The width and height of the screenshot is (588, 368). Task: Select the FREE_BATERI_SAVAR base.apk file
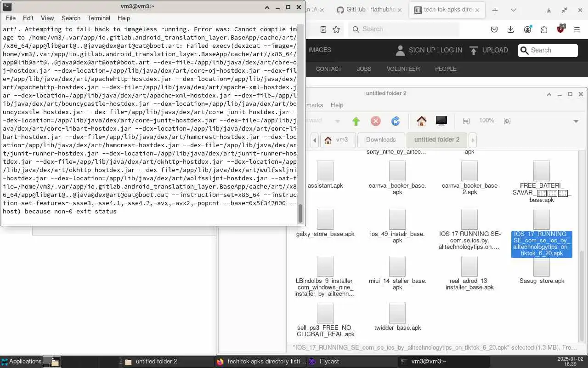tap(542, 182)
